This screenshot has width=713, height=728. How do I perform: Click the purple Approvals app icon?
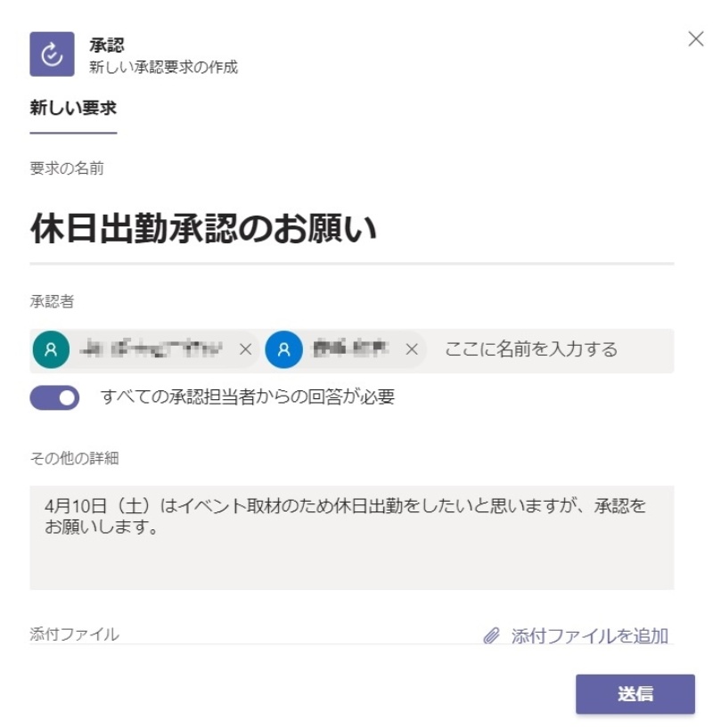[52, 54]
